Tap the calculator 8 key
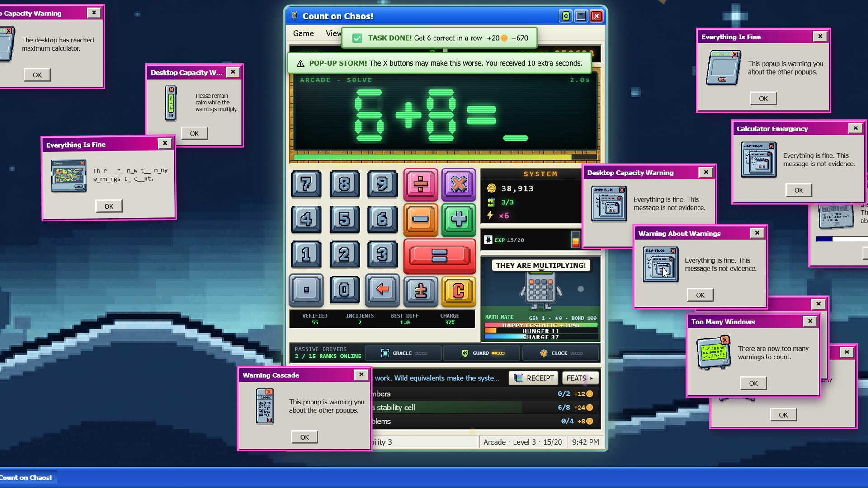 (x=344, y=184)
